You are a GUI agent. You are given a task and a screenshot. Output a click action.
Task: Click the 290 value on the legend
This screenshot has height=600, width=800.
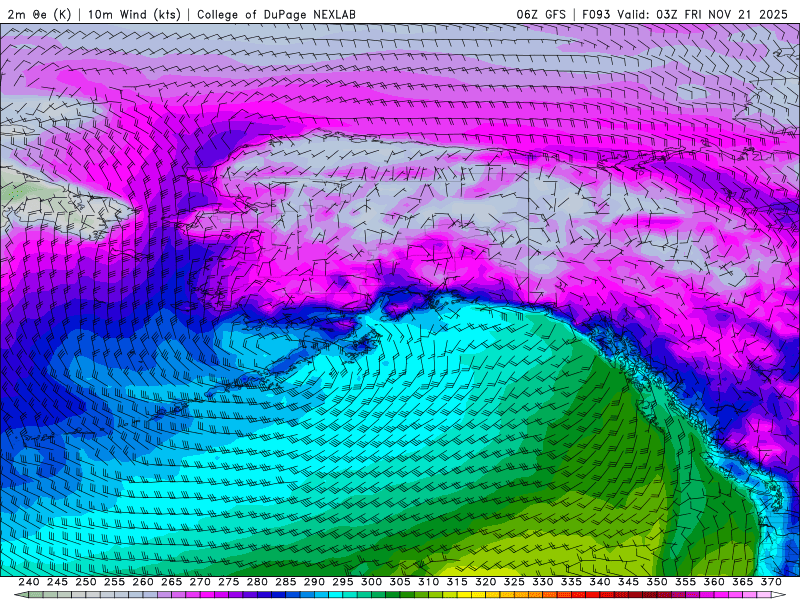point(314,582)
